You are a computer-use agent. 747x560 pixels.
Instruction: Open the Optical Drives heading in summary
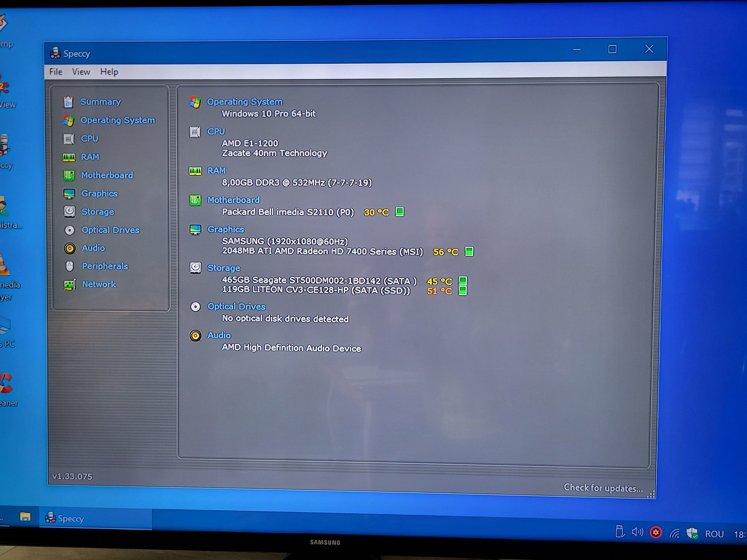(x=236, y=307)
